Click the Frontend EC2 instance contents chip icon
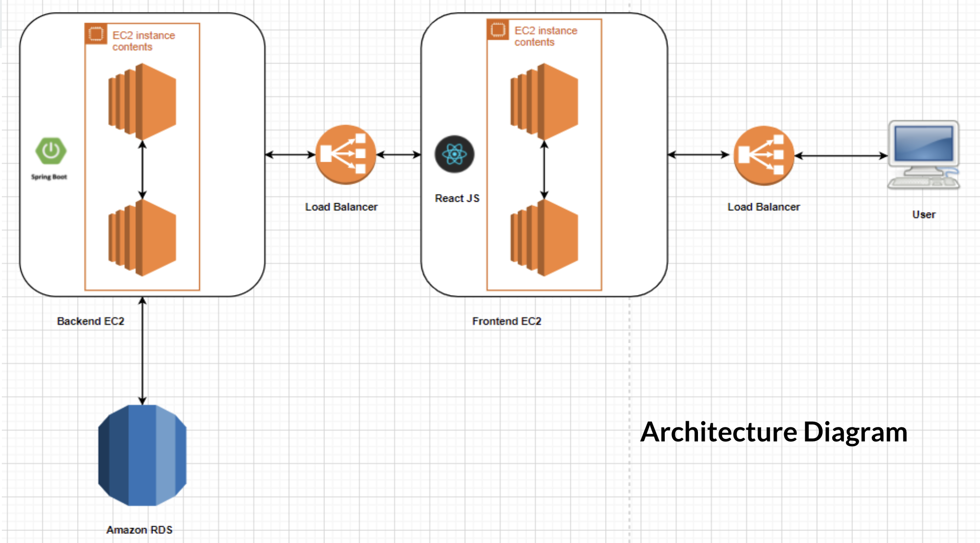Screen dimensions: 980x543 (x=499, y=30)
